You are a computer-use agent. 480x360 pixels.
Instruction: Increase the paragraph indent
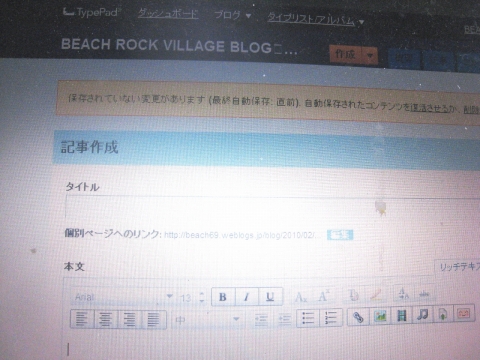(284, 319)
